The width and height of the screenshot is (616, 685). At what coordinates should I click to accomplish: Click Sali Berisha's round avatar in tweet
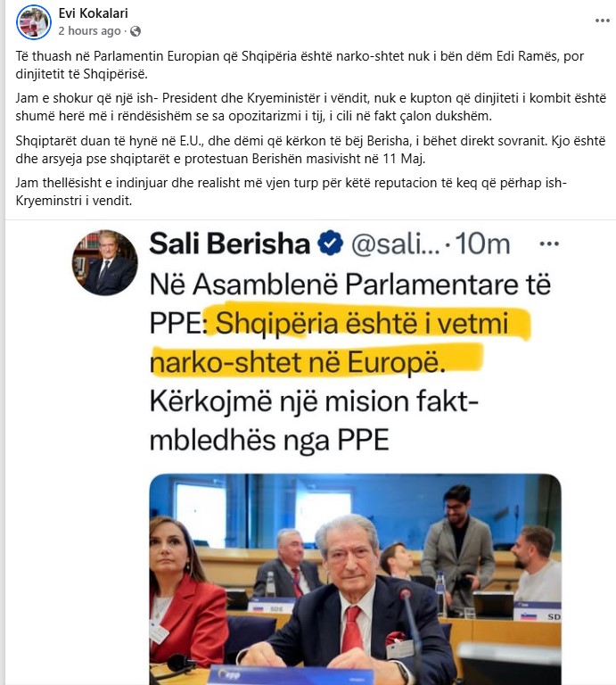[105, 262]
